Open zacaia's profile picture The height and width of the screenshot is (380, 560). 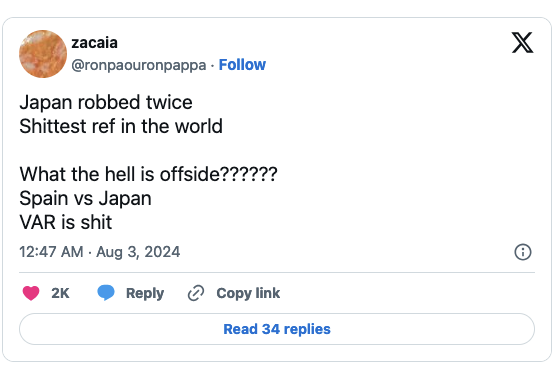pyautogui.click(x=43, y=54)
